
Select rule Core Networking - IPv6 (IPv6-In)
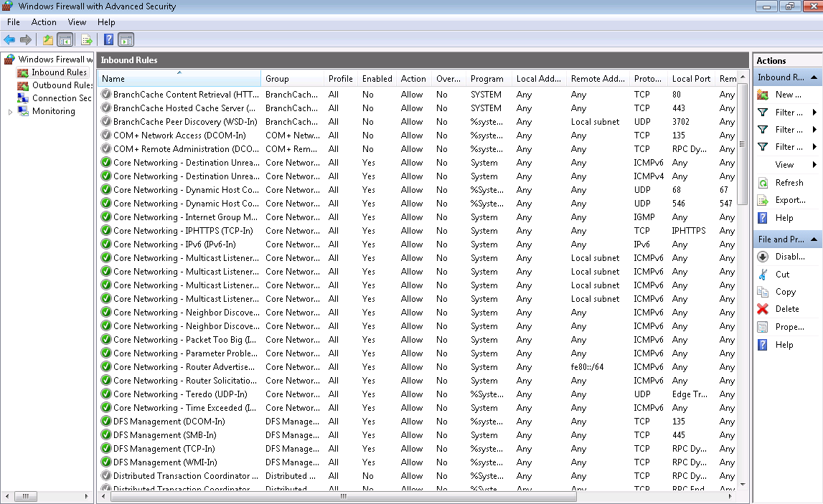coord(174,244)
